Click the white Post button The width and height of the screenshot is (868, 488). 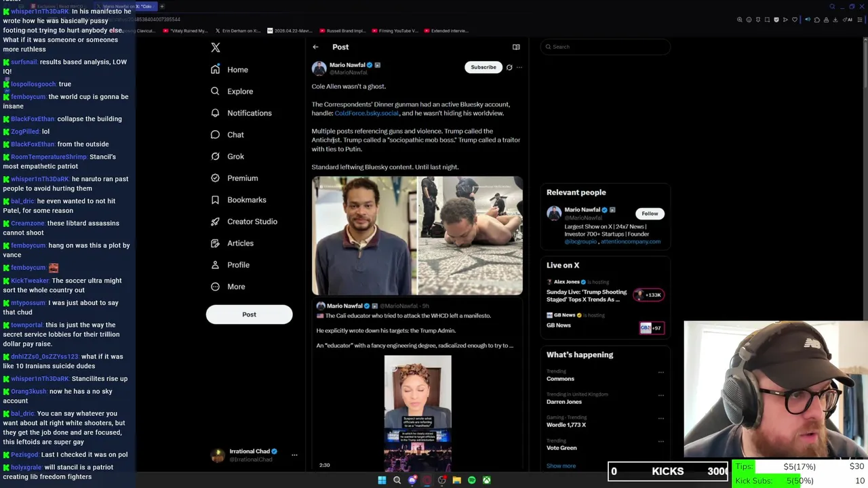[249, 314]
